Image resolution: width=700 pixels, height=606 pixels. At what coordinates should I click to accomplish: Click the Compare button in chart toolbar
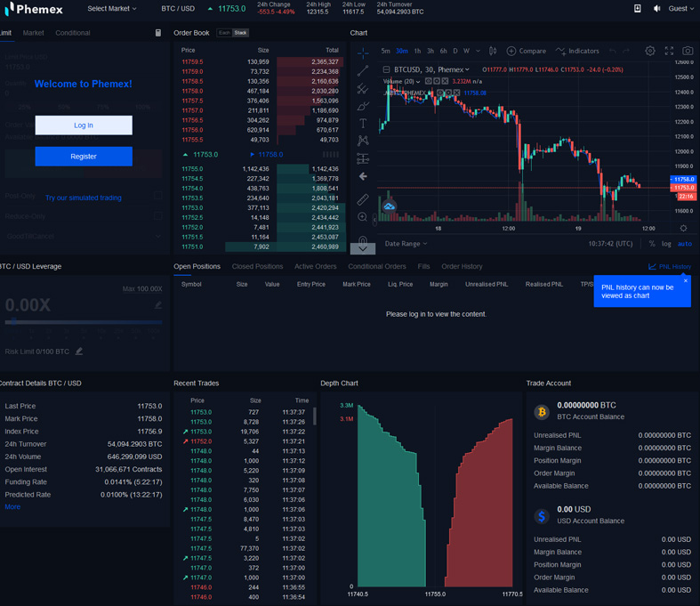527,51
